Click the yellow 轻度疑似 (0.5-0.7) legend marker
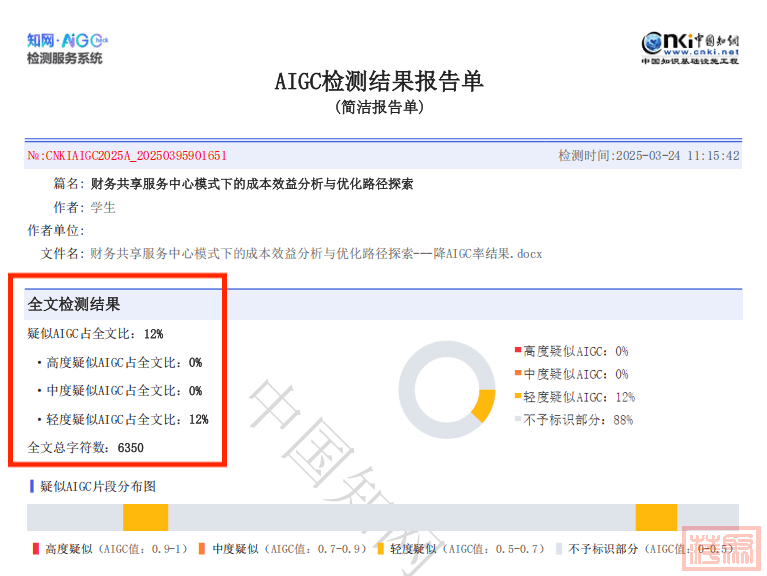The image size is (767, 576). pyautogui.click(x=381, y=549)
